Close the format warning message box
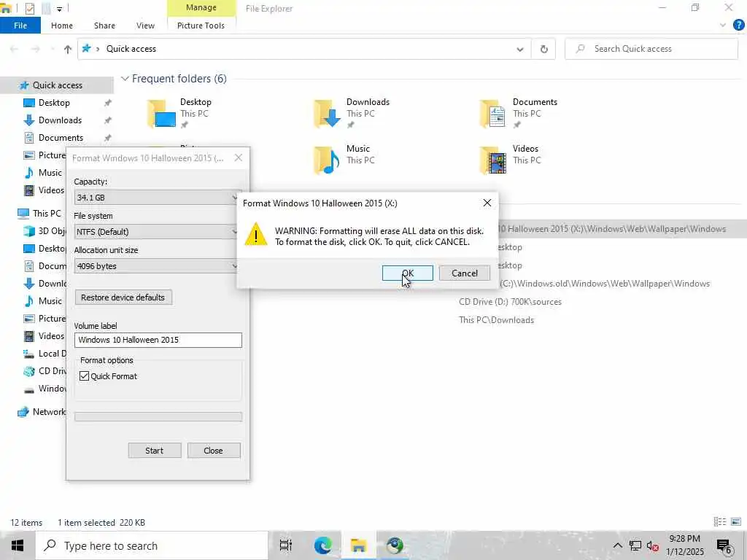The width and height of the screenshot is (747, 560). point(487,203)
